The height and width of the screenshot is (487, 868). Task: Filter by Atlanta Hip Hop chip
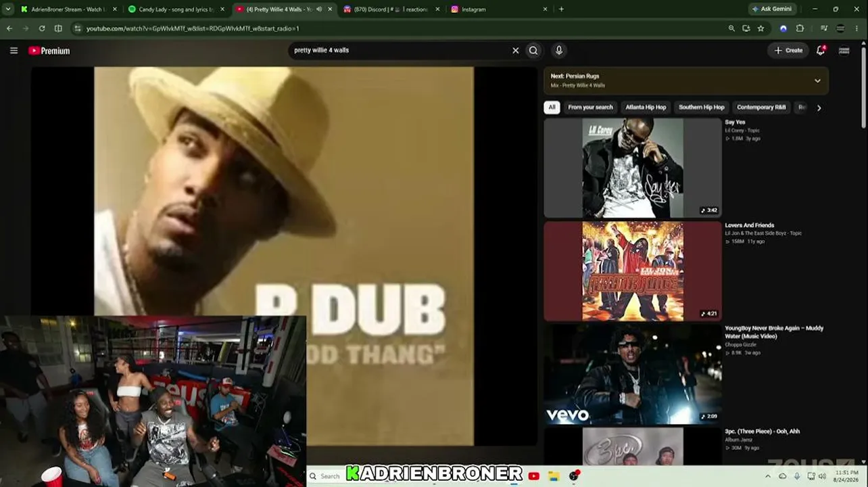point(646,107)
